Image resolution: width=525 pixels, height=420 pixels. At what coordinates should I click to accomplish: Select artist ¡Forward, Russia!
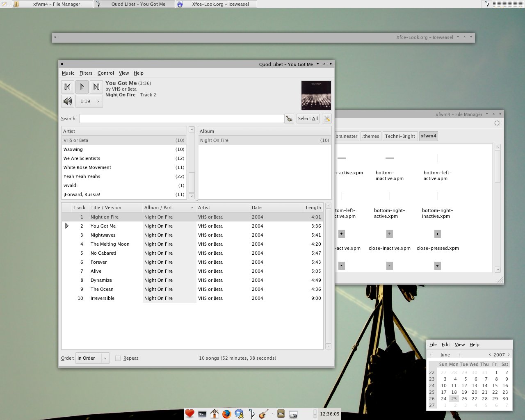point(124,194)
